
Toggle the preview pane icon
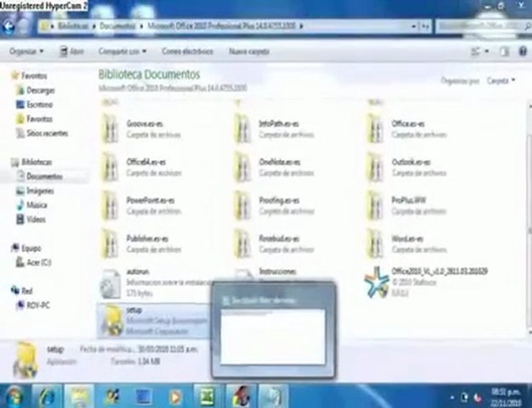click(x=505, y=51)
